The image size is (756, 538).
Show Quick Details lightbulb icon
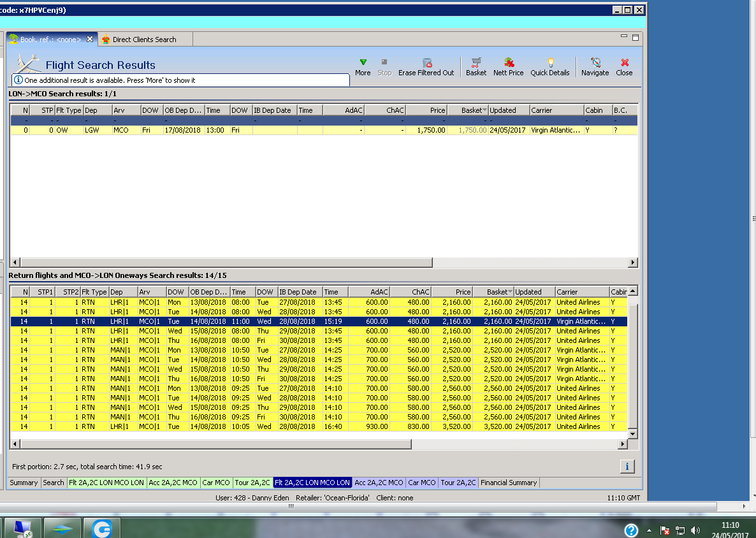[x=550, y=62]
